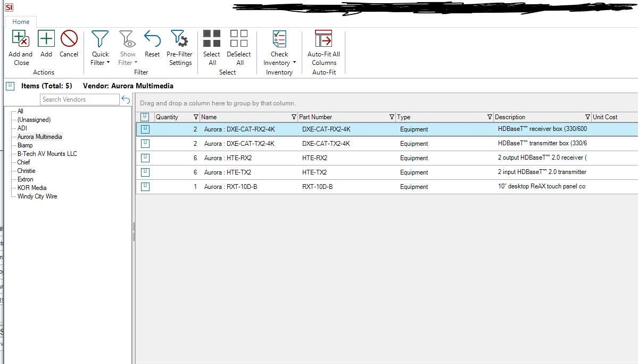Toggle the select-all checkbox in grid header
The width and height of the screenshot is (638, 364).
(x=145, y=117)
